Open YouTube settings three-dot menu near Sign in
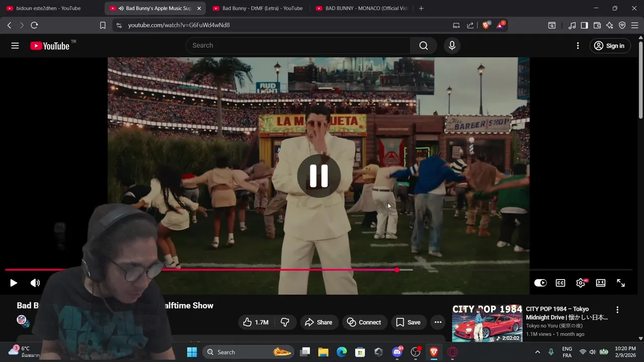Viewport: 644px width, 362px height. pyautogui.click(x=578, y=46)
